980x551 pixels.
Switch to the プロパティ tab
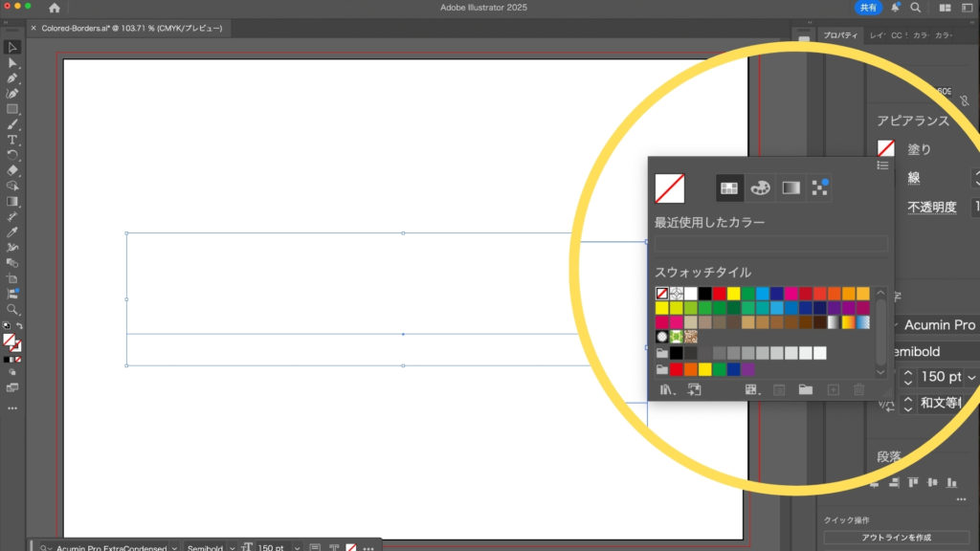(843, 35)
